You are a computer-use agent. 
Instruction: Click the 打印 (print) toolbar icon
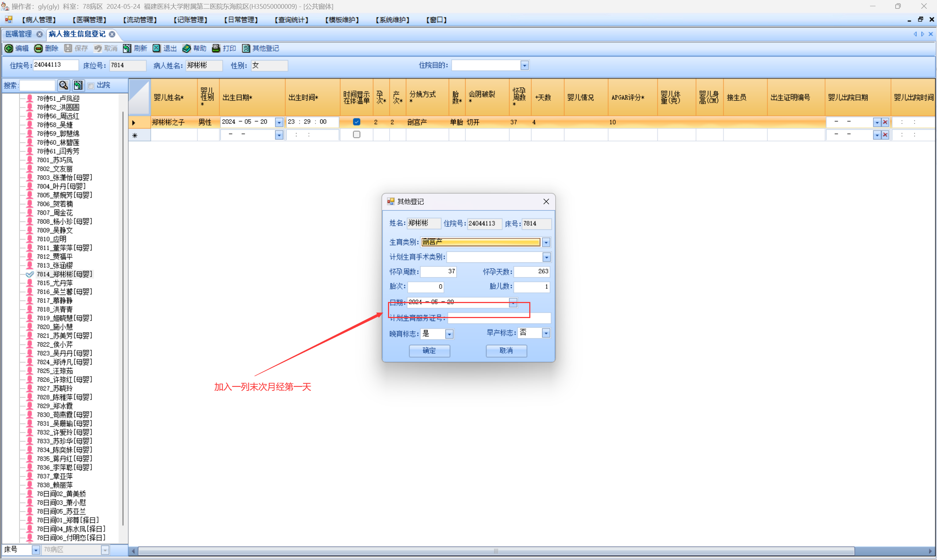click(x=216, y=48)
